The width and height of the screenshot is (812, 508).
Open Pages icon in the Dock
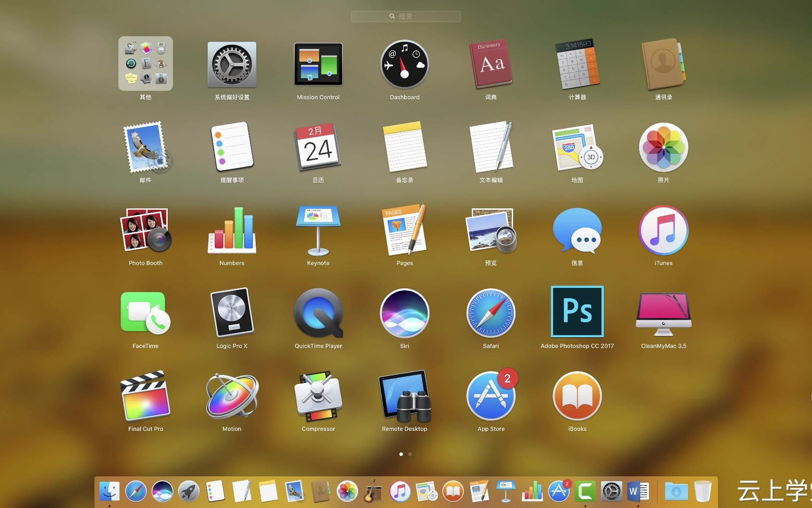pos(479,492)
